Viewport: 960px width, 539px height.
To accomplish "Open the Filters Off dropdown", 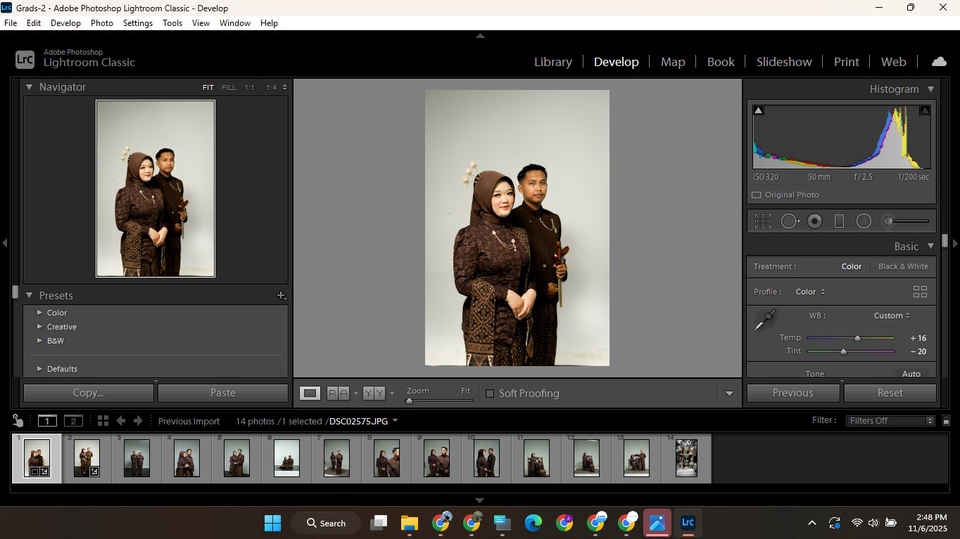I will click(x=890, y=421).
